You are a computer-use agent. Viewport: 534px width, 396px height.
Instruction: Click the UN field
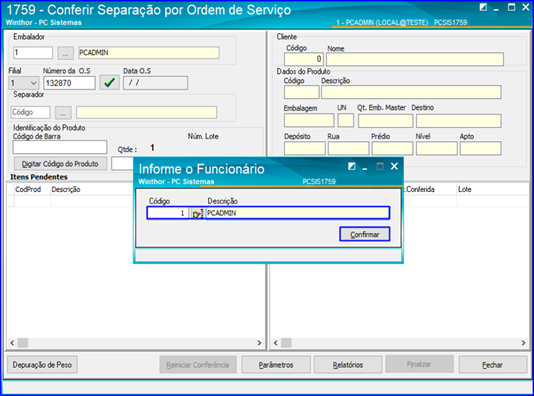pyautogui.click(x=346, y=121)
